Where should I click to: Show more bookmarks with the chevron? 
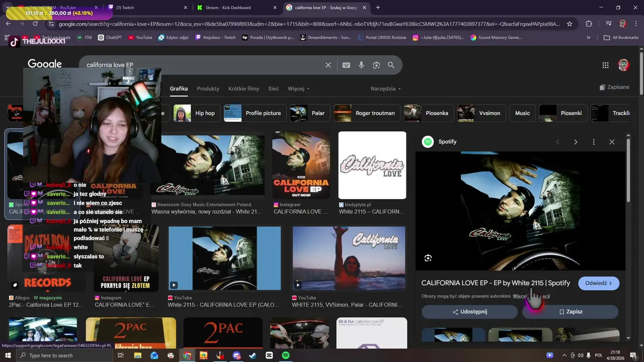589,37
